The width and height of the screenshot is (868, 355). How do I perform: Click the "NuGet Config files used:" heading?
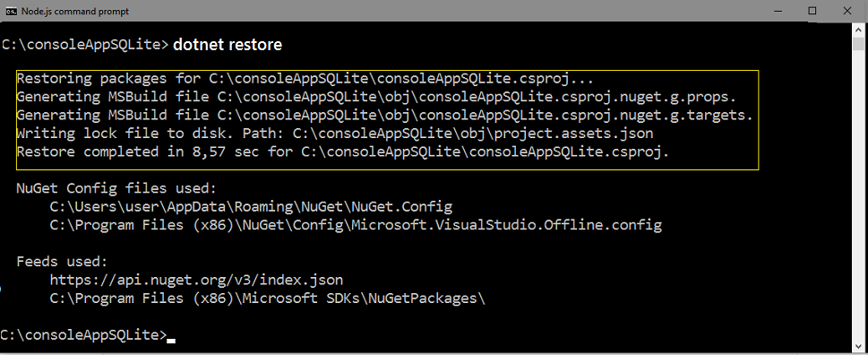116,188
